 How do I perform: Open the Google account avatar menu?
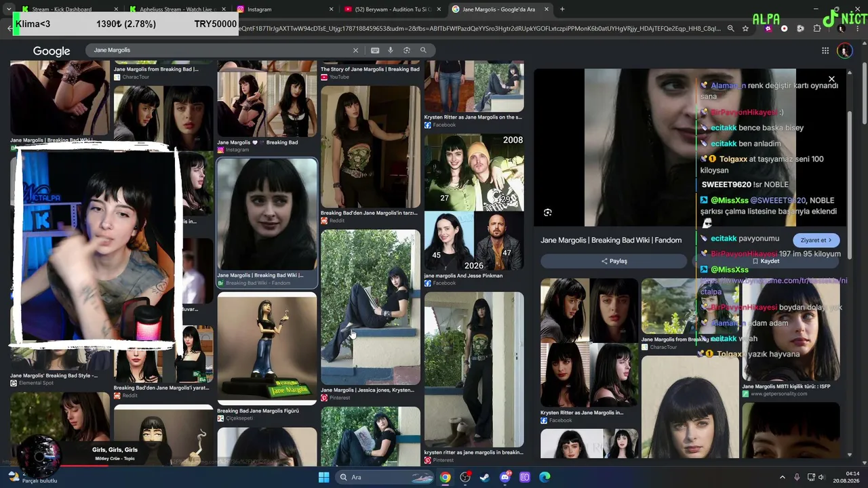click(844, 51)
